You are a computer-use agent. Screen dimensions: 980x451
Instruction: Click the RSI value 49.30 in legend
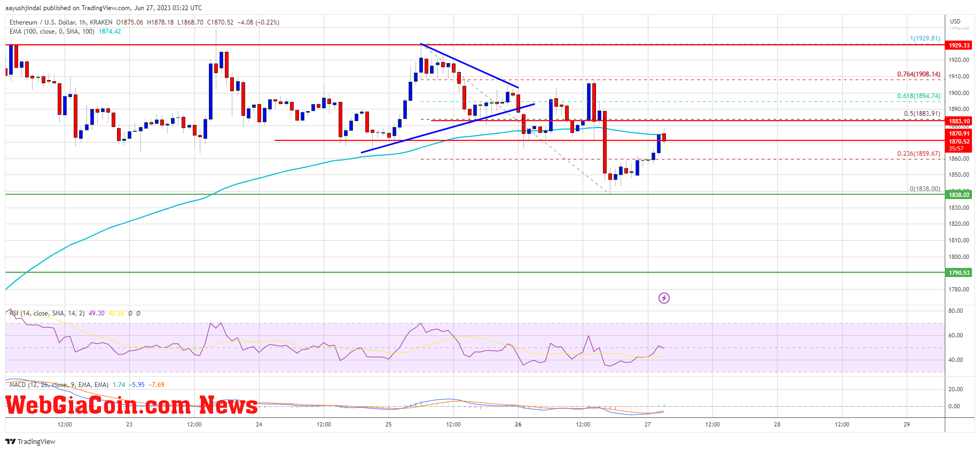click(96, 313)
